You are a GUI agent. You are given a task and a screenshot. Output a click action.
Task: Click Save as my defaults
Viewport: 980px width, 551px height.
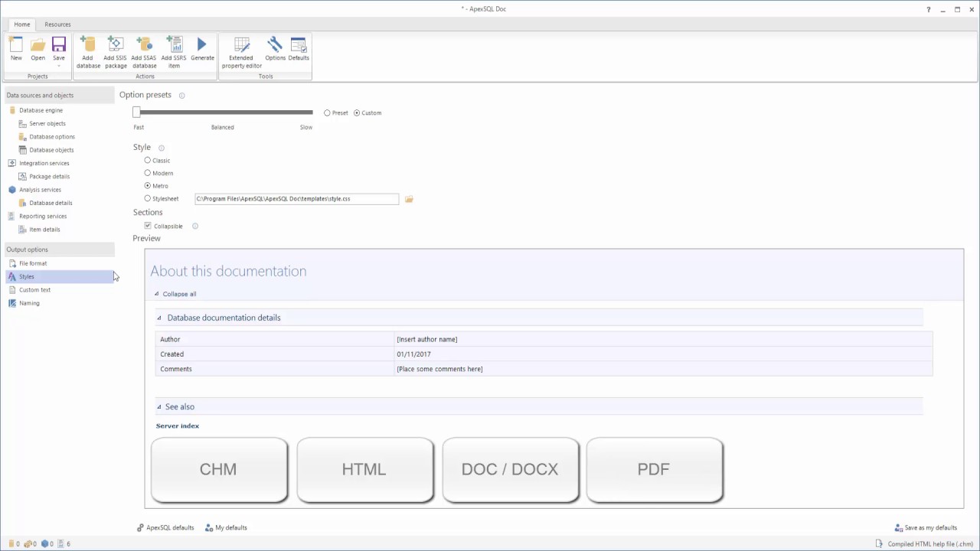926,528
